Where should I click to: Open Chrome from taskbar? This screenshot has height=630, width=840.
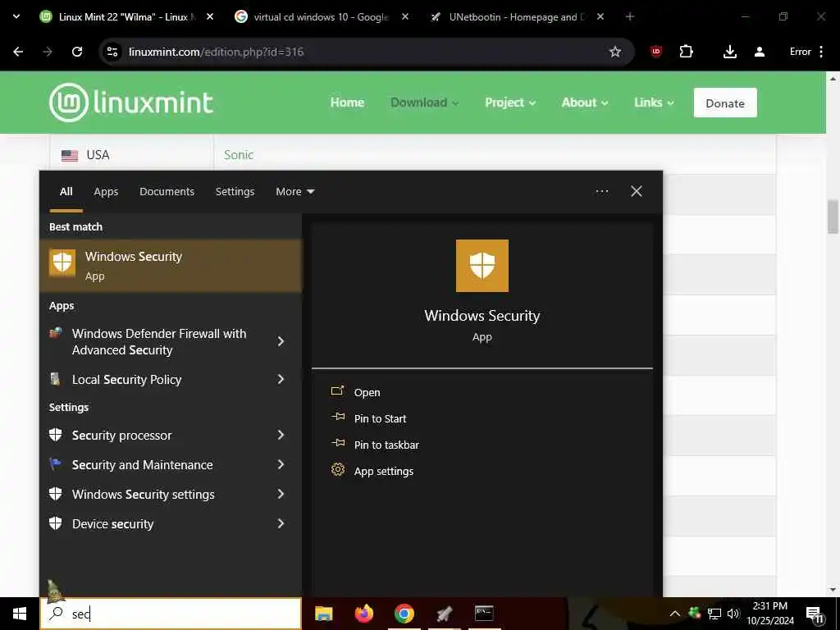click(x=404, y=614)
